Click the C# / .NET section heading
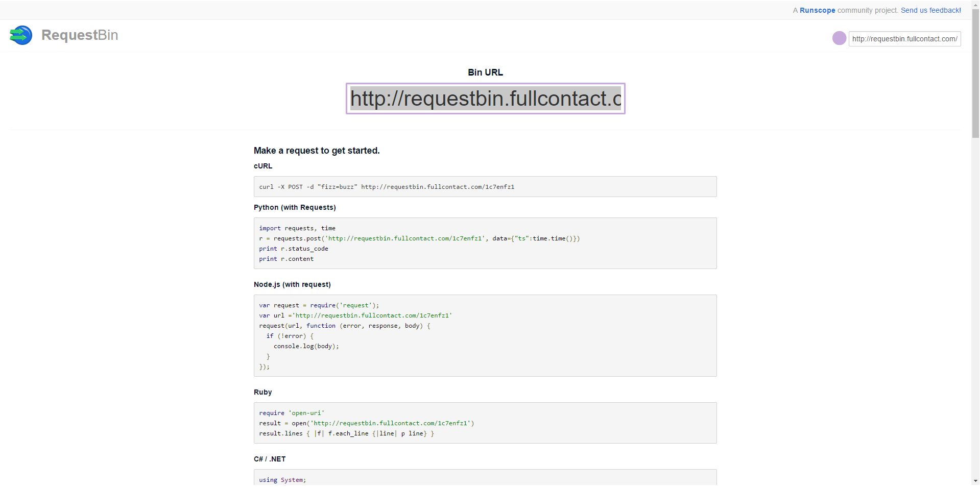Screen dimensions: 980x487 pos(270,459)
